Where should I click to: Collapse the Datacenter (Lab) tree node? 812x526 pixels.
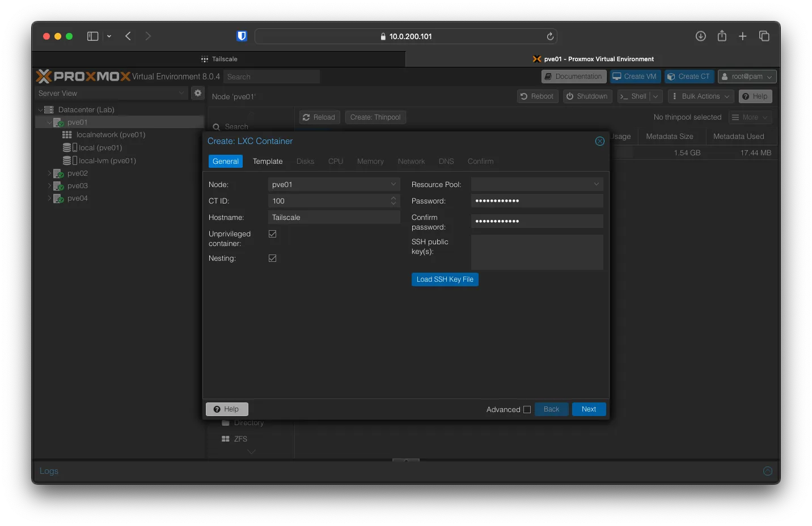click(x=40, y=109)
